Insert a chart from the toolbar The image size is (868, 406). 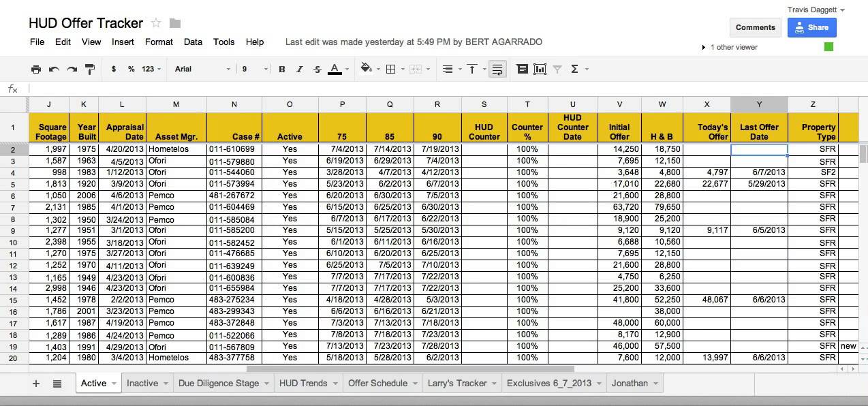pyautogui.click(x=540, y=69)
